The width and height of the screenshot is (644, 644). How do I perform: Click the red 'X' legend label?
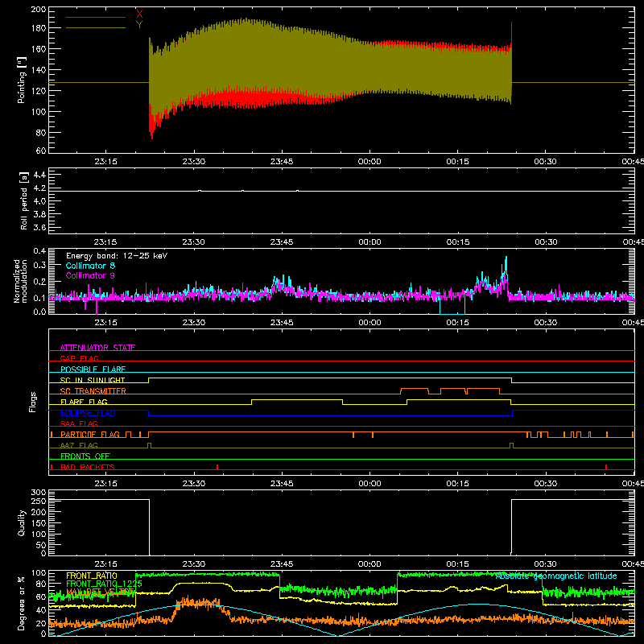coord(139,14)
